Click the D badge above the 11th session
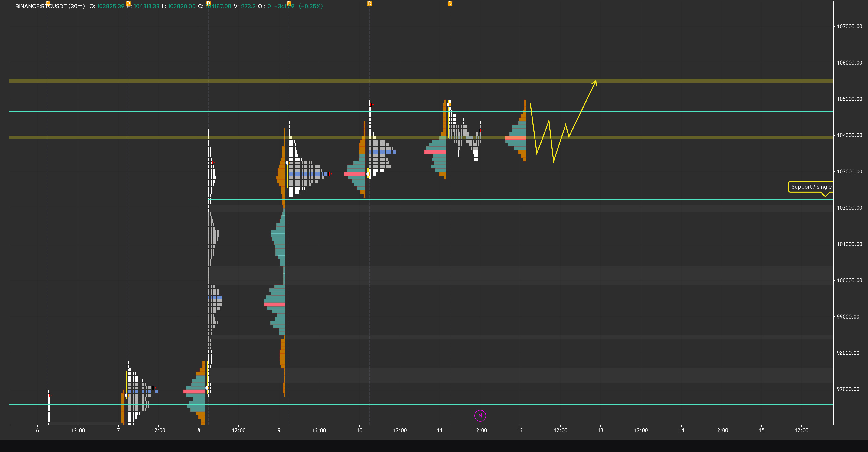868x452 pixels. click(x=450, y=3)
